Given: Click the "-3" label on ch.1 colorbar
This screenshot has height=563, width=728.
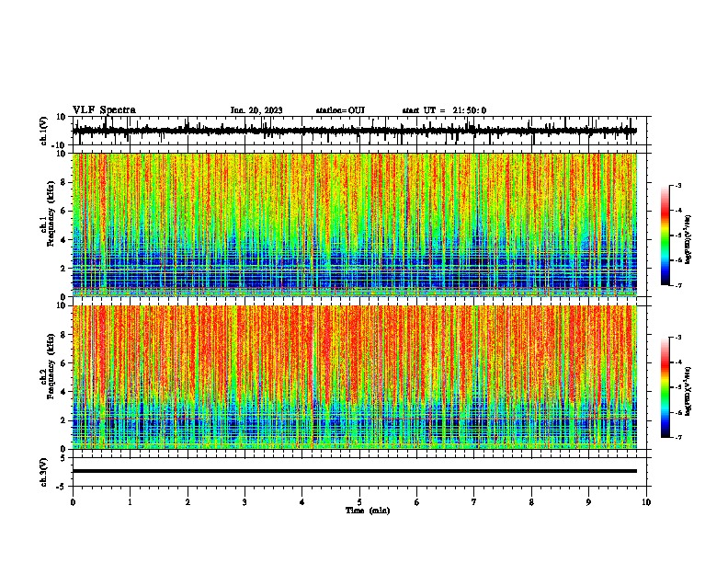Looking at the screenshot, I should pos(677,185).
